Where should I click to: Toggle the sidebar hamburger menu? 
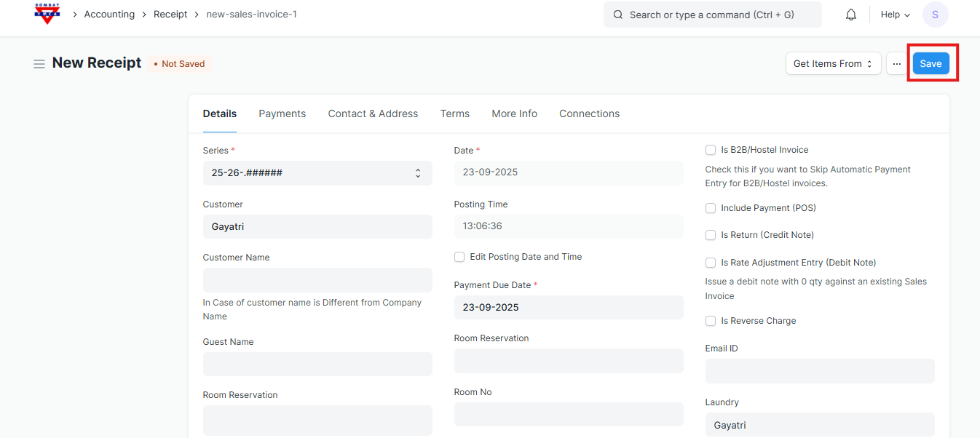pyautogui.click(x=39, y=64)
